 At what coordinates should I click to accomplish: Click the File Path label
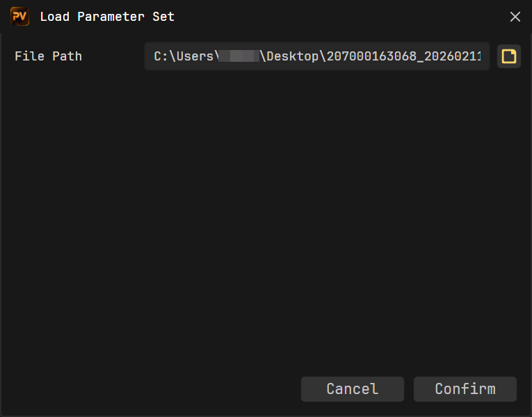48,56
